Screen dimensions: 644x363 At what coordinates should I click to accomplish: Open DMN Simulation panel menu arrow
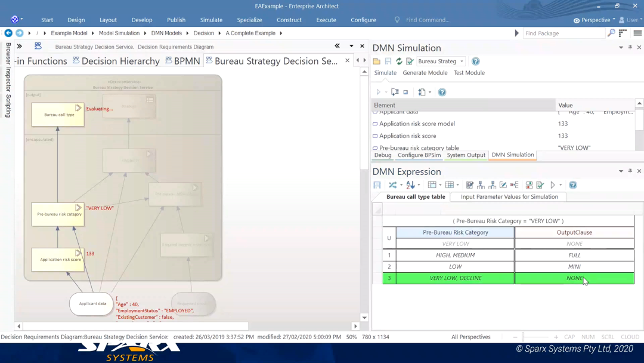click(x=621, y=47)
